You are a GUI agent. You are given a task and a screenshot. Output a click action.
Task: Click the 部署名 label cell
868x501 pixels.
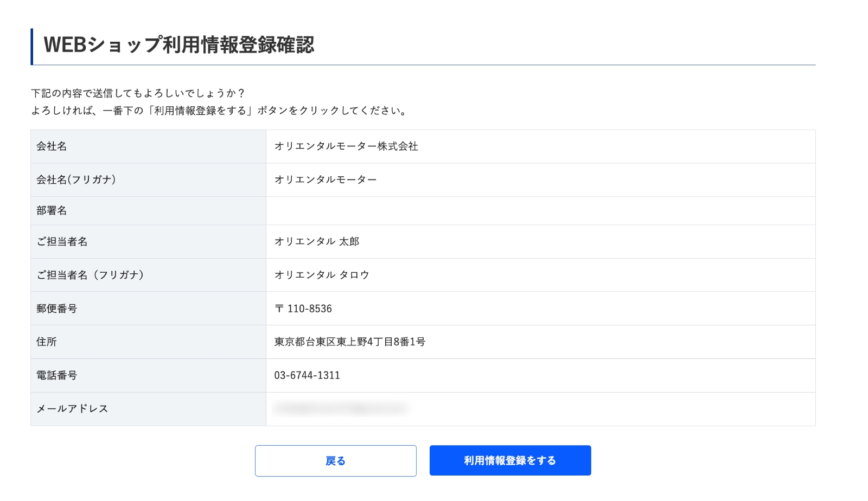pos(148,210)
